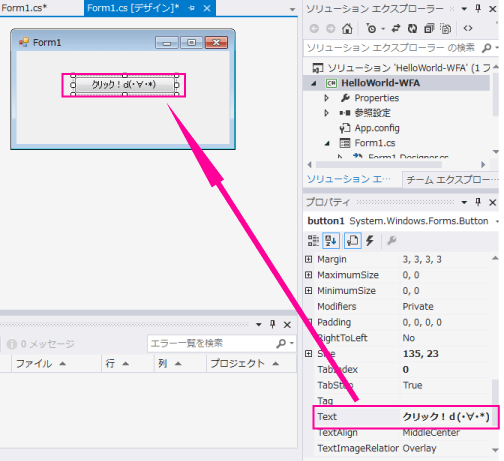Edit the Text property value field

446,417
